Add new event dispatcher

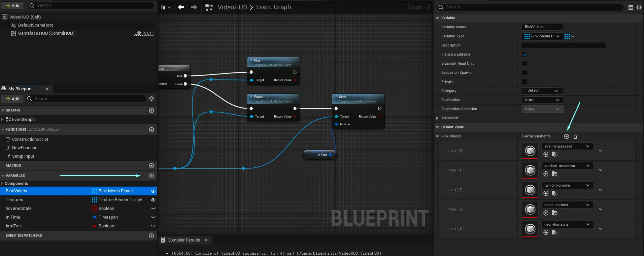pyautogui.click(x=151, y=236)
